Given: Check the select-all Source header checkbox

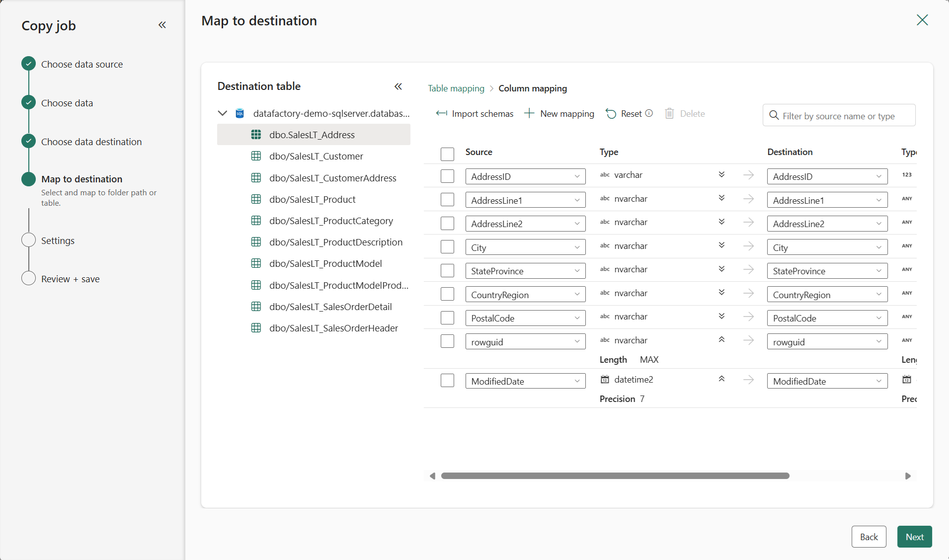Looking at the screenshot, I should (447, 154).
